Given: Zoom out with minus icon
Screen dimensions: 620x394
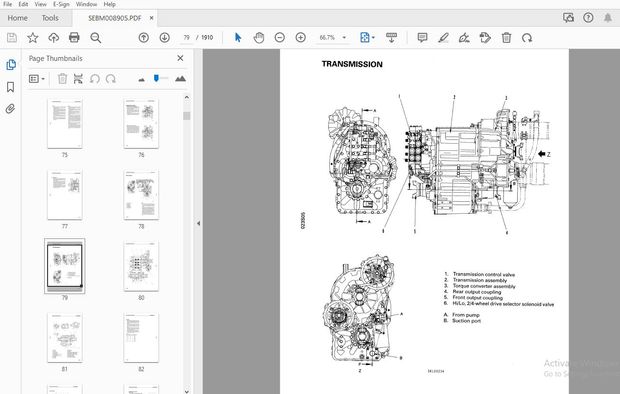Looking at the screenshot, I should (x=280, y=38).
